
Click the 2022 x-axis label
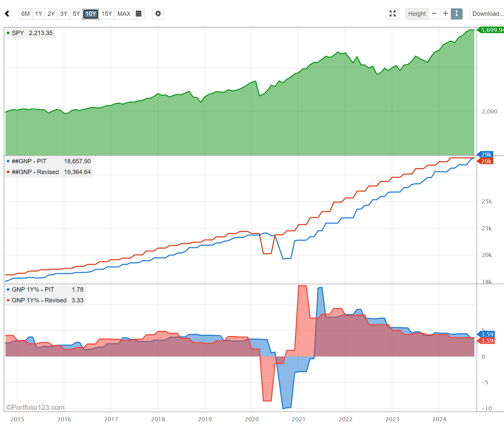coord(346,419)
